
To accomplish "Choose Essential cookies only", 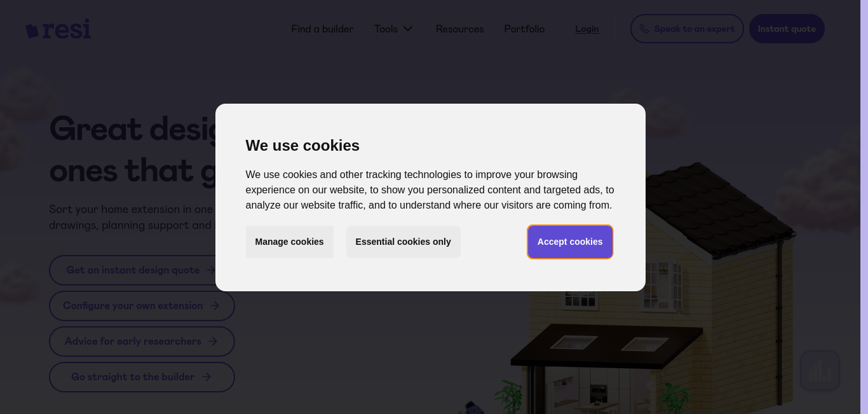I will click(403, 242).
